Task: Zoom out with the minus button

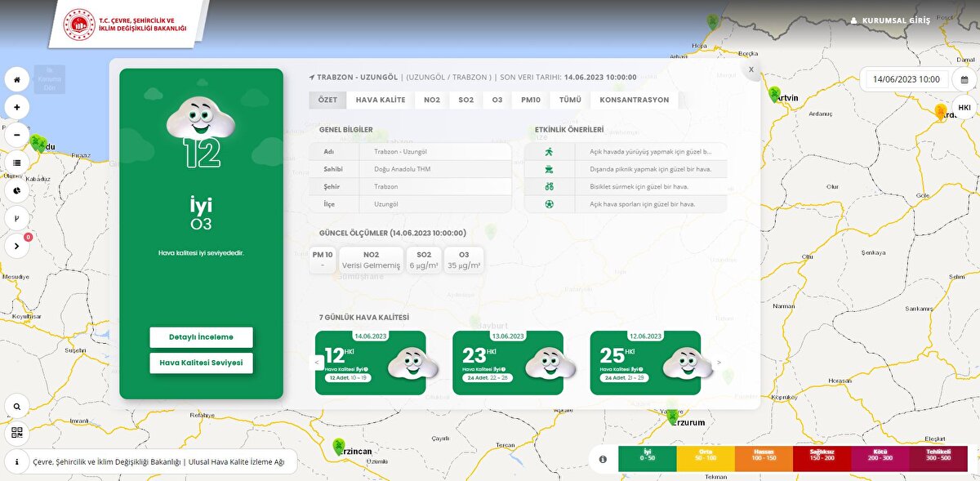Action: pos(17,135)
